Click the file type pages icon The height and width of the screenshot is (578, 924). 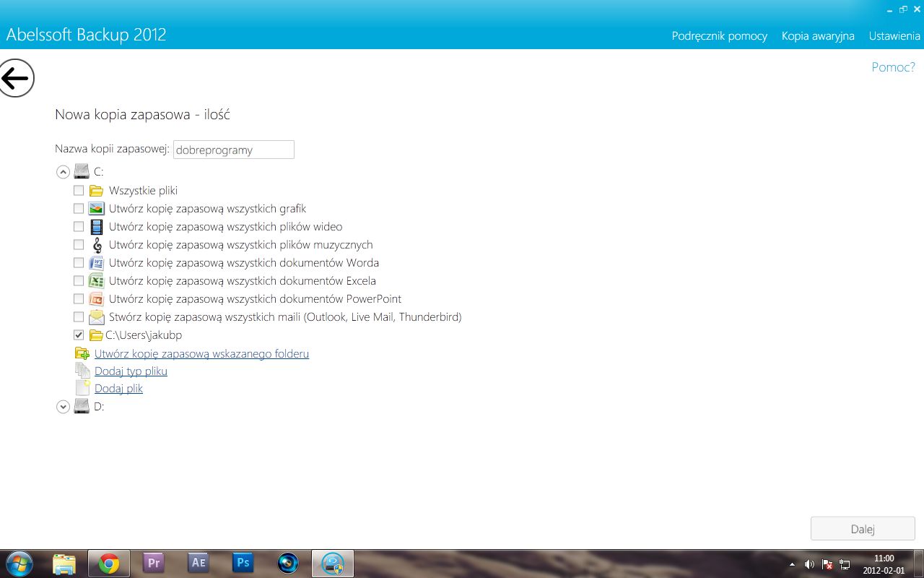coord(82,371)
